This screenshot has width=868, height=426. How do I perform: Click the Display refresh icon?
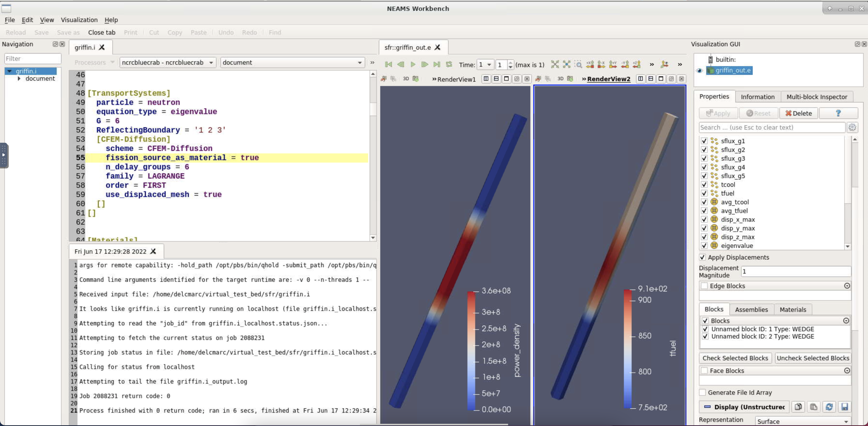tap(829, 407)
